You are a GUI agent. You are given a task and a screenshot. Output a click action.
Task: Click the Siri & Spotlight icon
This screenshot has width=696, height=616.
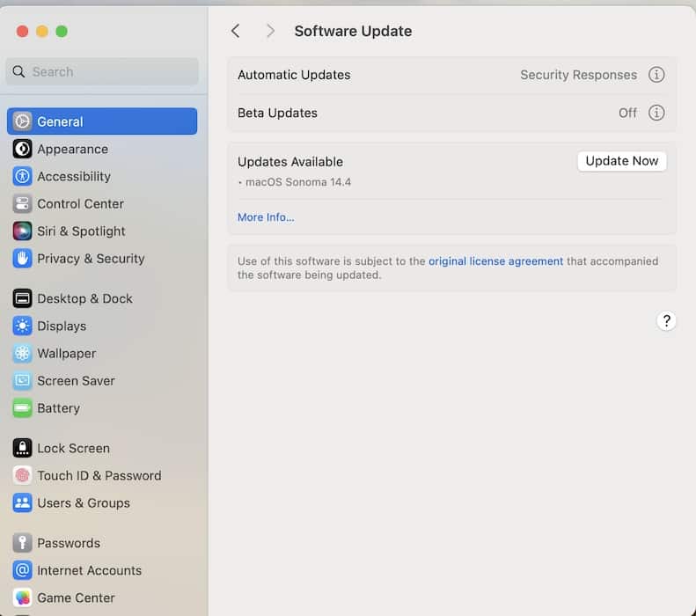coord(22,231)
